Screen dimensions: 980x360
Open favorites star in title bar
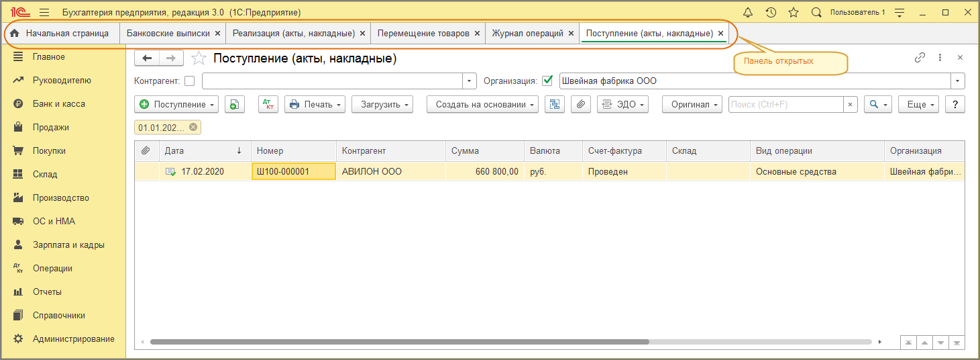click(x=794, y=12)
